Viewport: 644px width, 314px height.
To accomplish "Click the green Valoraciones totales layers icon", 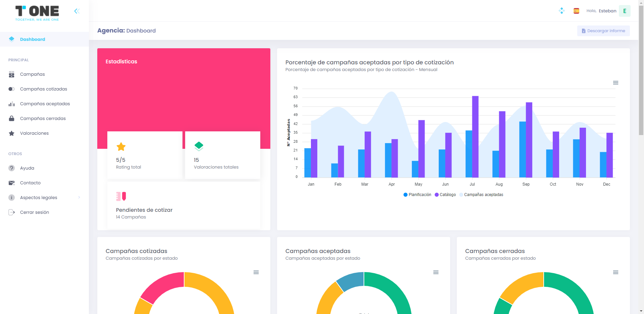I will [x=199, y=146].
